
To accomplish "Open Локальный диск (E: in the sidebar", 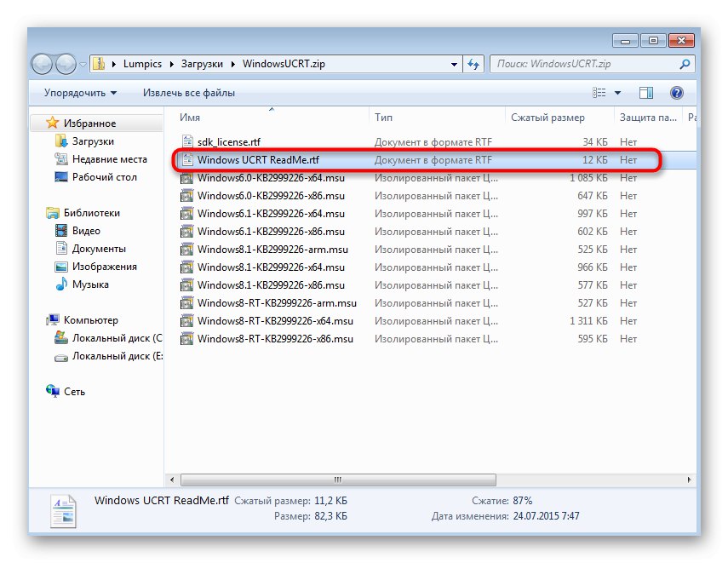I will 117,356.
